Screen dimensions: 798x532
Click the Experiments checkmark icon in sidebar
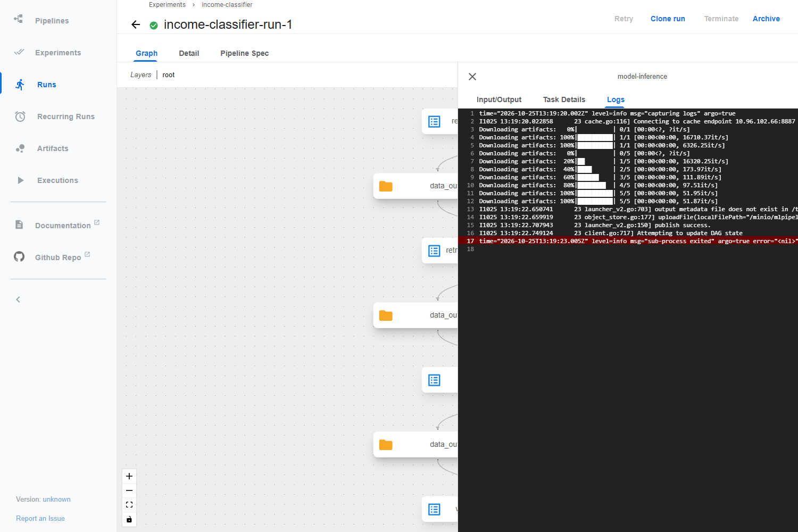tap(19, 52)
